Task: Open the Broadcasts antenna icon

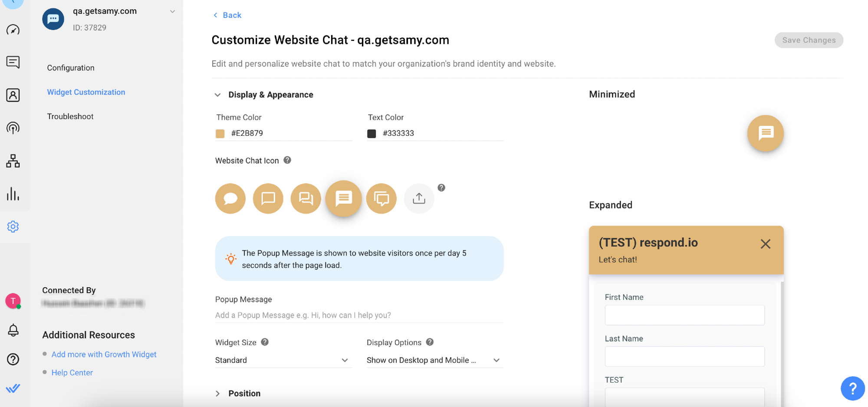Action: tap(13, 128)
